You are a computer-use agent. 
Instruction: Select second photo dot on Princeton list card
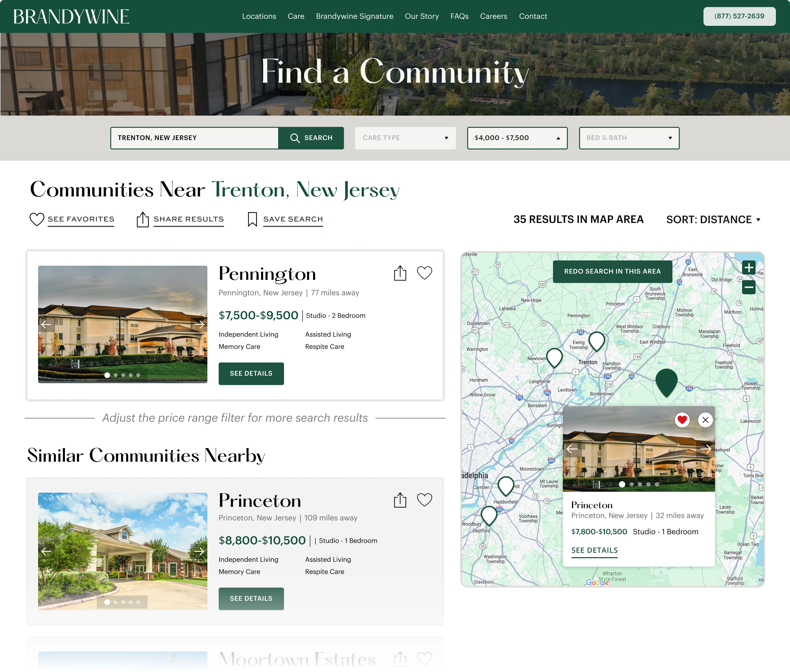click(115, 602)
